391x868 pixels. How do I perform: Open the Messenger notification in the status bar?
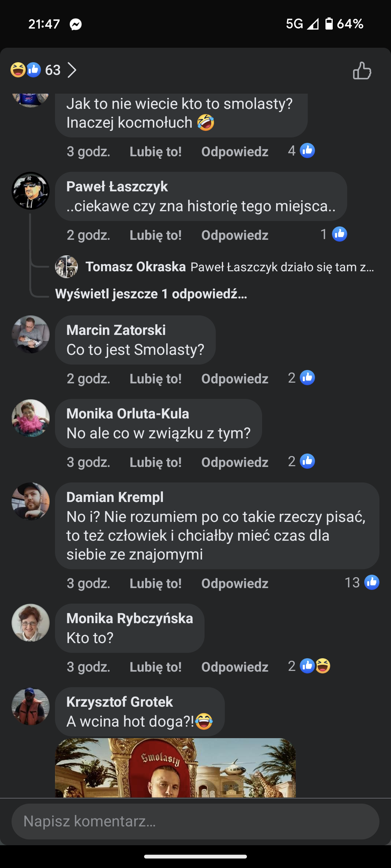click(76, 24)
